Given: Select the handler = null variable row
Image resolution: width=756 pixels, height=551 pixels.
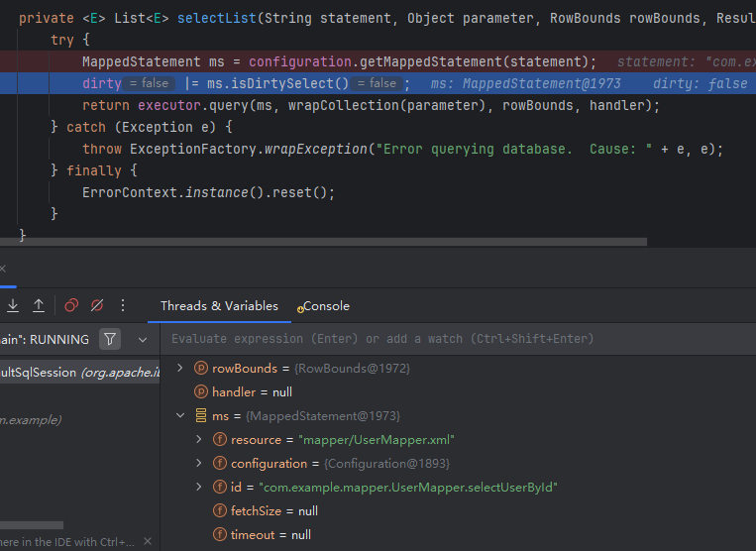Looking at the screenshot, I should pyautogui.click(x=458, y=391).
